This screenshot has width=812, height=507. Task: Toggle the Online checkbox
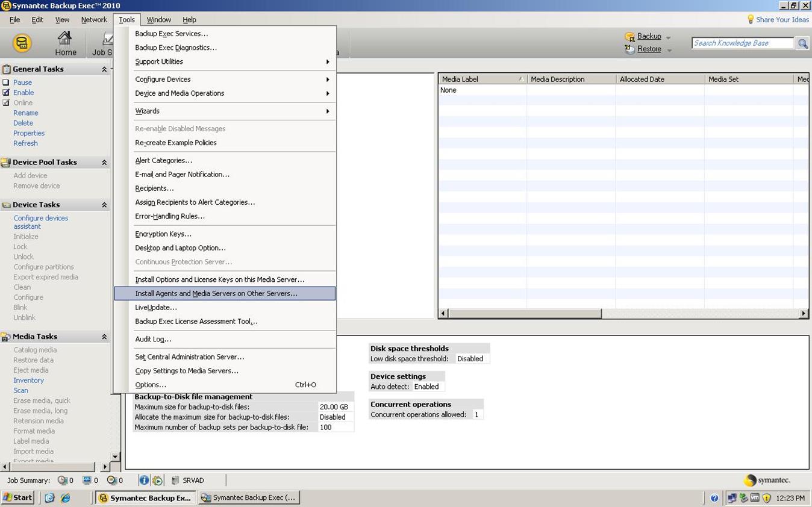click(6, 103)
